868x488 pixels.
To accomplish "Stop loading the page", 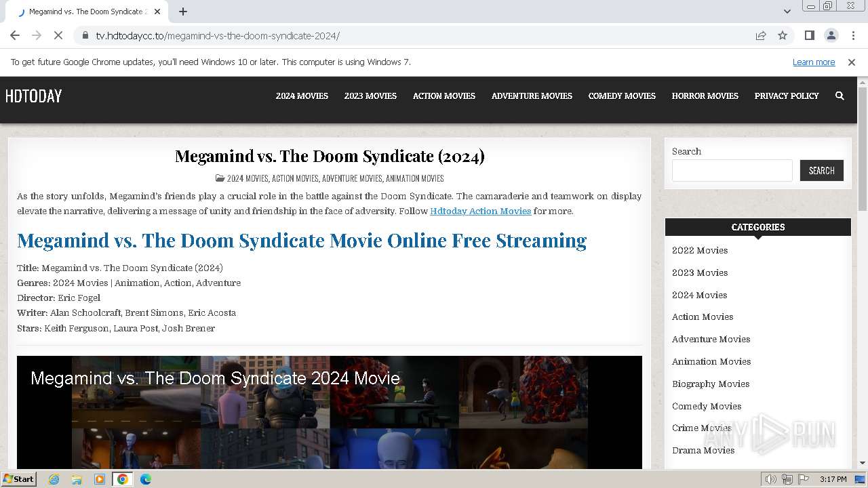I will [58, 35].
